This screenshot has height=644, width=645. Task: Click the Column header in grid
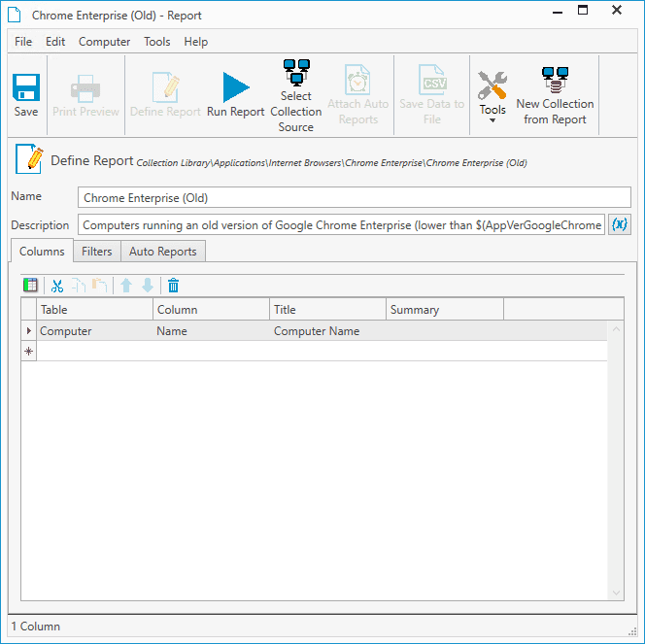point(212,309)
